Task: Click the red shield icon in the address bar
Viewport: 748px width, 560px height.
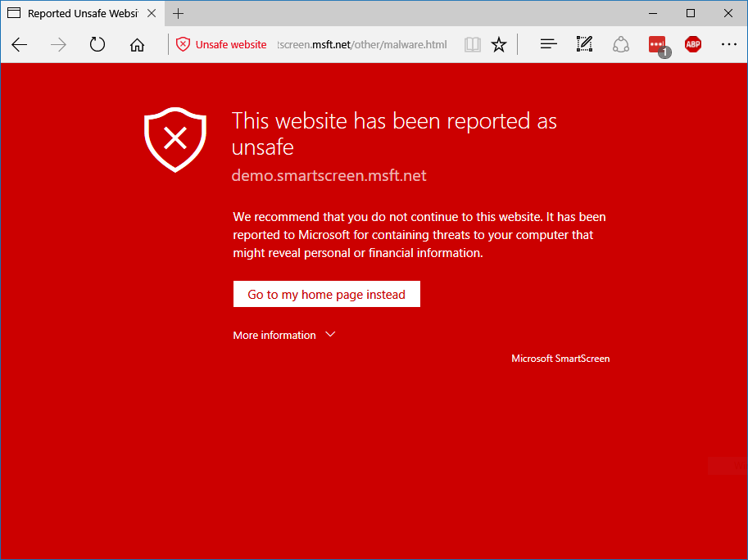Action: click(183, 44)
